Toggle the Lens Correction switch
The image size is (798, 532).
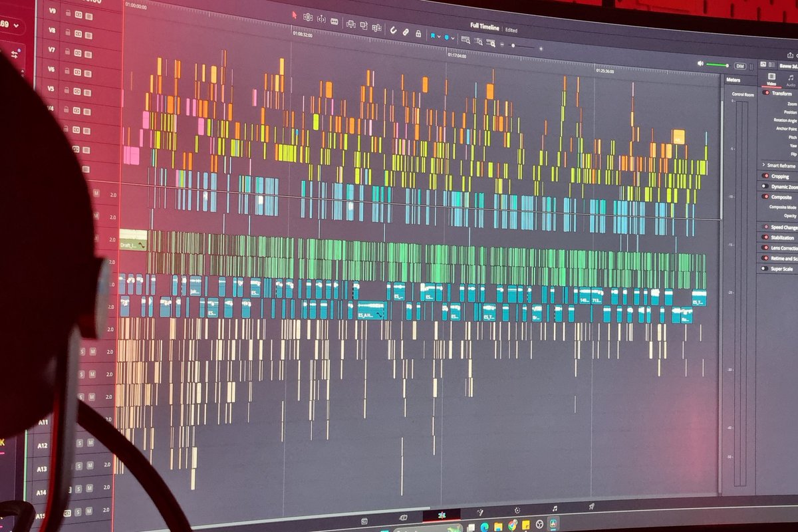(x=765, y=247)
